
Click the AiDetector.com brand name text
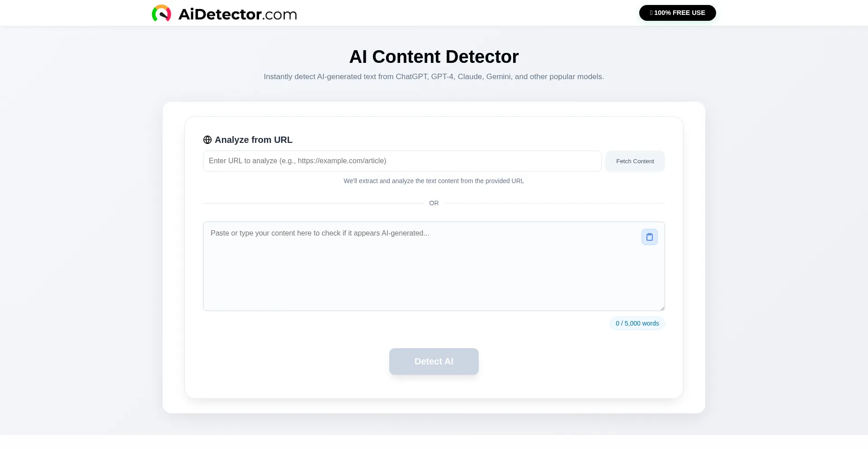coord(237,14)
